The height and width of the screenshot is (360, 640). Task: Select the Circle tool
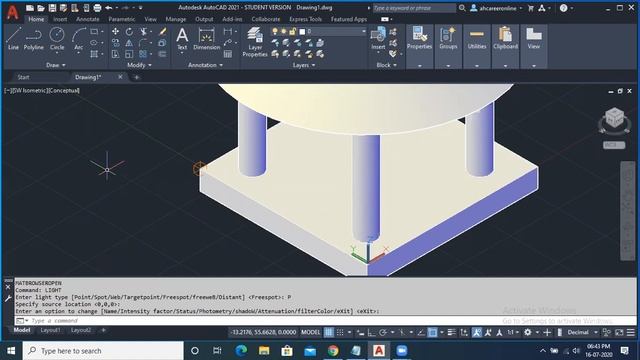click(57, 39)
